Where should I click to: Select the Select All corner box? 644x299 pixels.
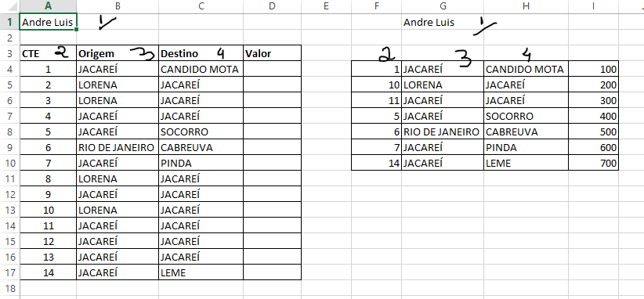(x=10, y=5)
